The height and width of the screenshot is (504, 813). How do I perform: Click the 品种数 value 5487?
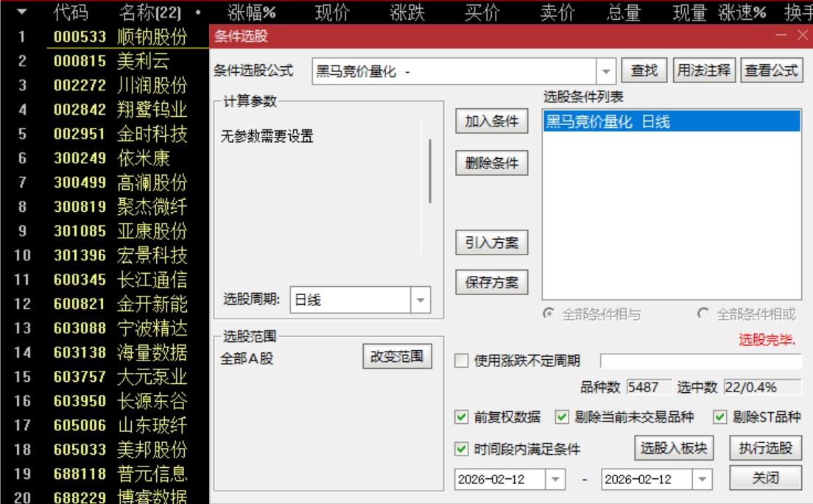[649, 387]
